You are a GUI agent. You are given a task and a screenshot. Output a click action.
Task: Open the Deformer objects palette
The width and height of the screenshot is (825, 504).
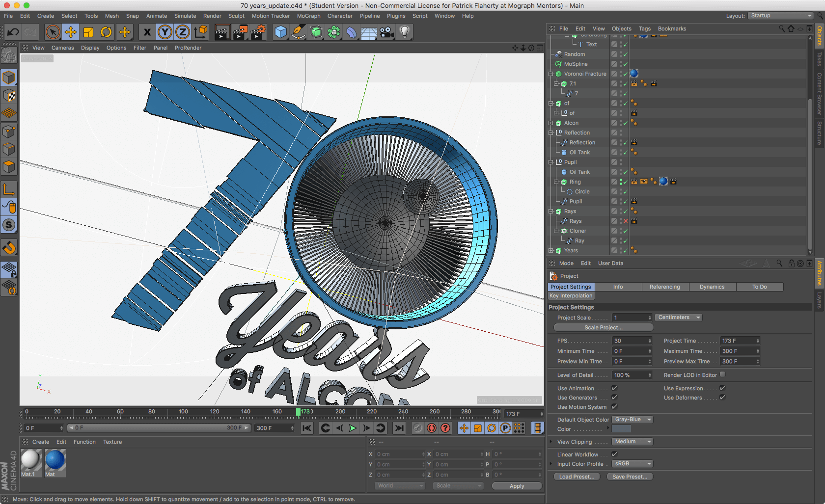pos(352,32)
